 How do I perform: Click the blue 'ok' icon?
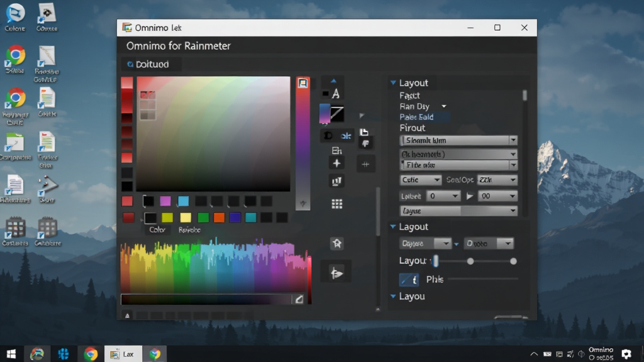346,136
